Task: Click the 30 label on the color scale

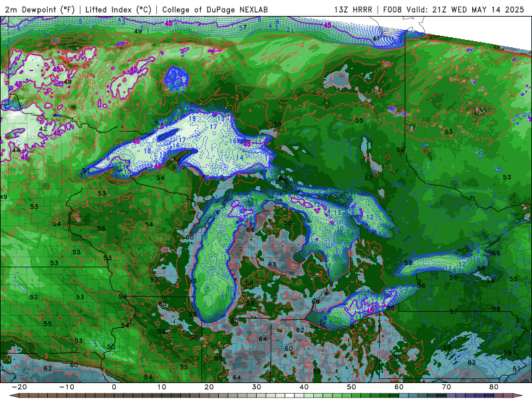Action: [x=257, y=387]
